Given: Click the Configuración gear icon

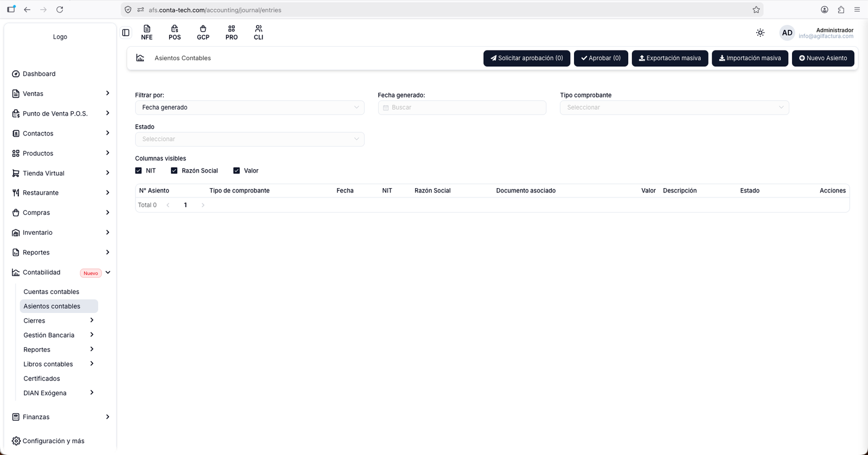Looking at the screenshot, I should (16, 441).
